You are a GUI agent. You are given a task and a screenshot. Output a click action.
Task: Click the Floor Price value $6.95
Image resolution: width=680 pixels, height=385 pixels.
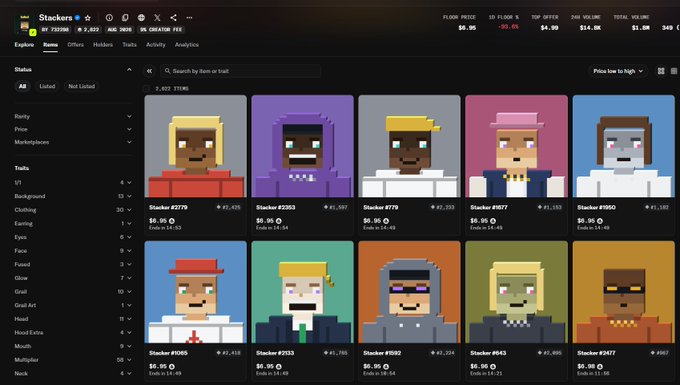[467, 28]
